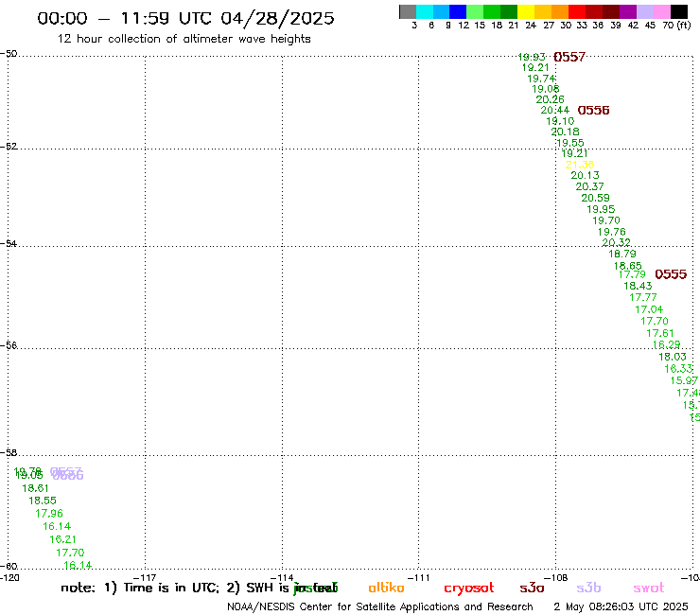The image size is (700, 615).
Task: Click the 18.03 wave height reading
Action: tap(673, 357)
